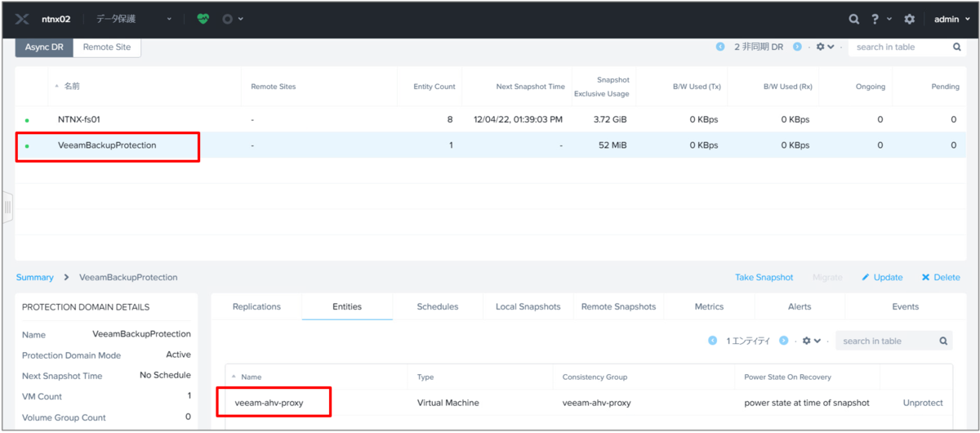980x433 pixels.
Task: Click entities table search magnifier icon
Action: 943,341
